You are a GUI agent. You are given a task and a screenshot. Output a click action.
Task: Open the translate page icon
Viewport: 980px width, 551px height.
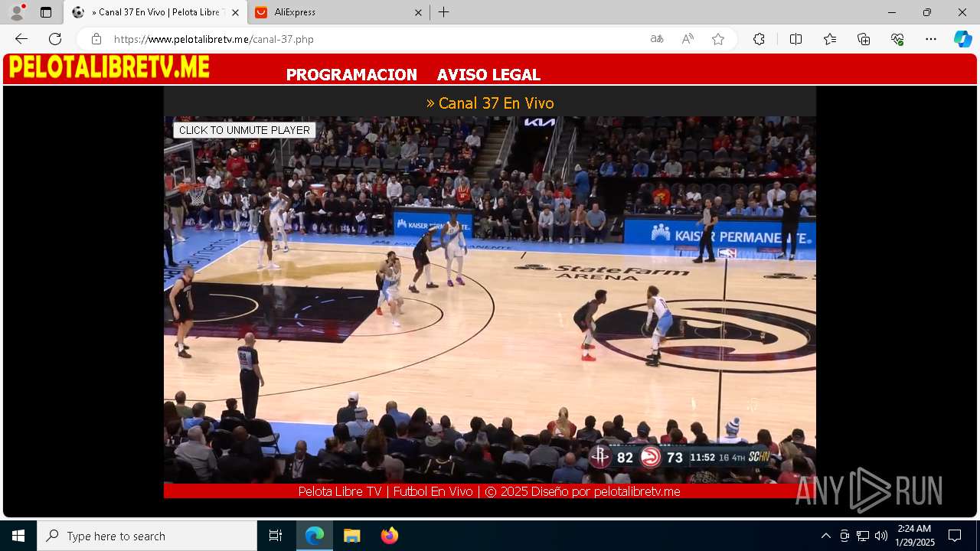(x=657, y=39)
